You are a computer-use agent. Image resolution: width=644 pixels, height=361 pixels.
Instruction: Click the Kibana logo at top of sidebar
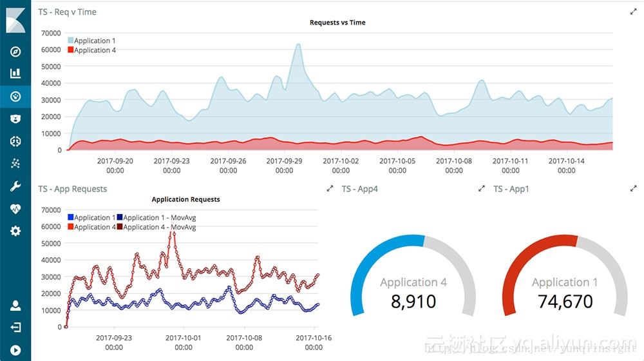15,19
